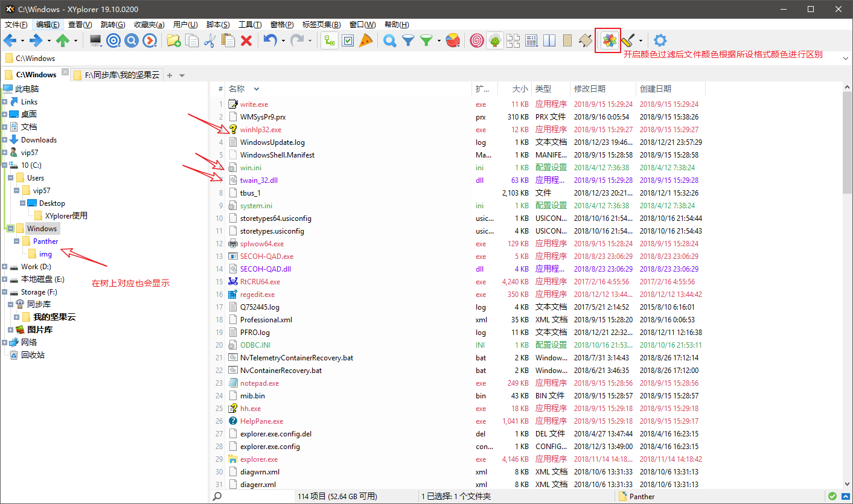Open configuration with the blue gear icon
The image size is (853, 504).
click(660, 40)
